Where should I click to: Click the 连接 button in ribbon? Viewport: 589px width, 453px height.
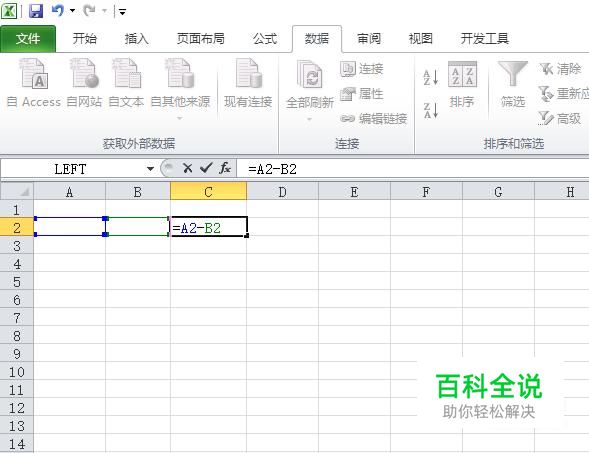tap(361, 69)
